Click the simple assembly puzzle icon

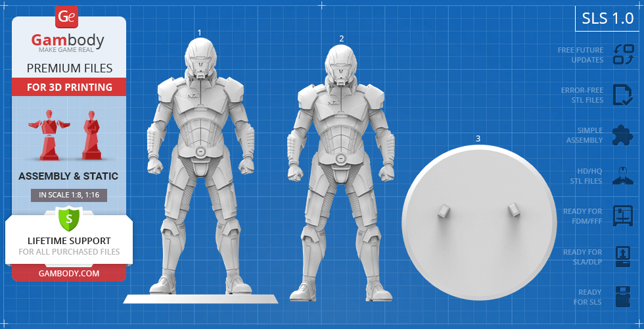pyautogui.click(x=622, y=136)
